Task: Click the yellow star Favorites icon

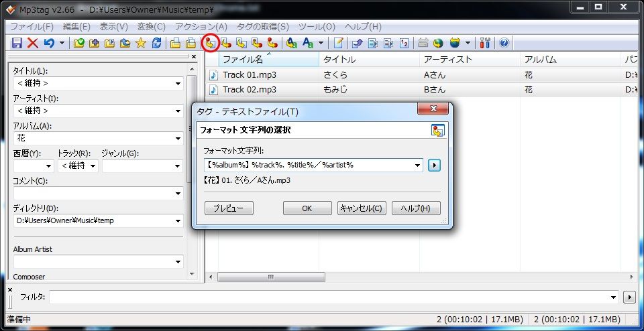Action: [141, 43]
